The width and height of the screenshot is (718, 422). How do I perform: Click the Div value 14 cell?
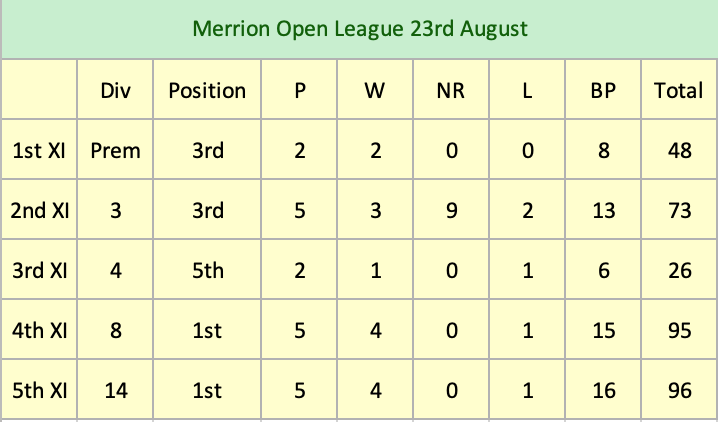point(116,390)
